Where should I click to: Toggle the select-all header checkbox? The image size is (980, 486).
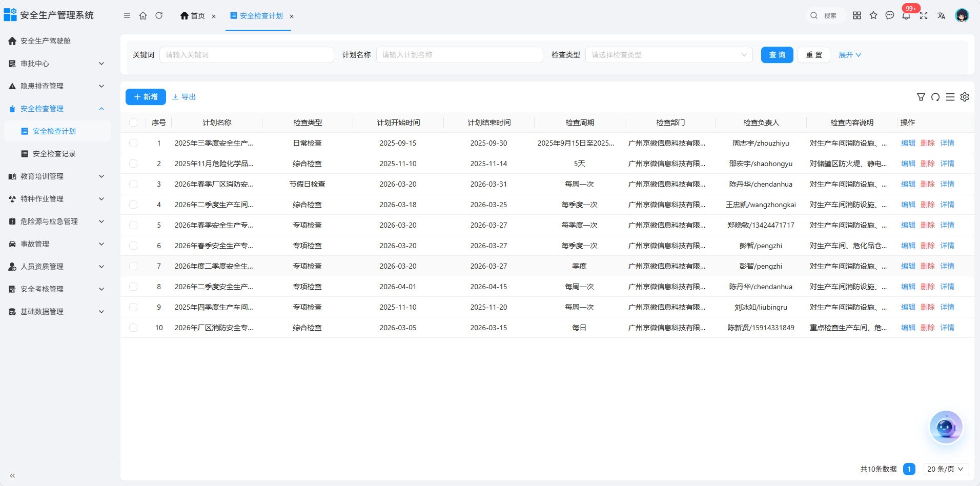coord(133,123)
